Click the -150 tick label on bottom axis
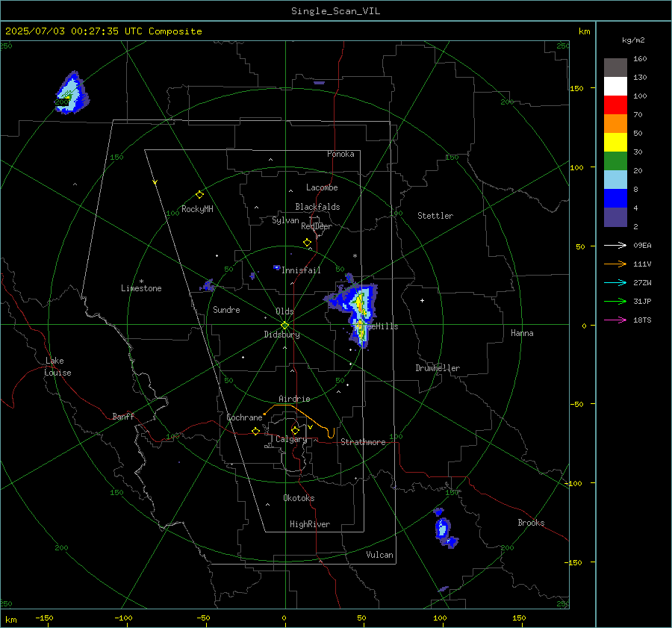 pyautogui.click(x=44, y=618)
